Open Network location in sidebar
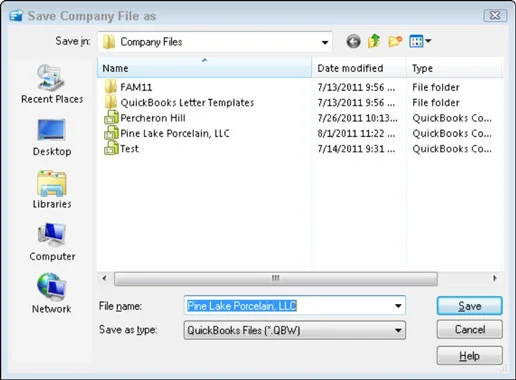 (52, 293)
